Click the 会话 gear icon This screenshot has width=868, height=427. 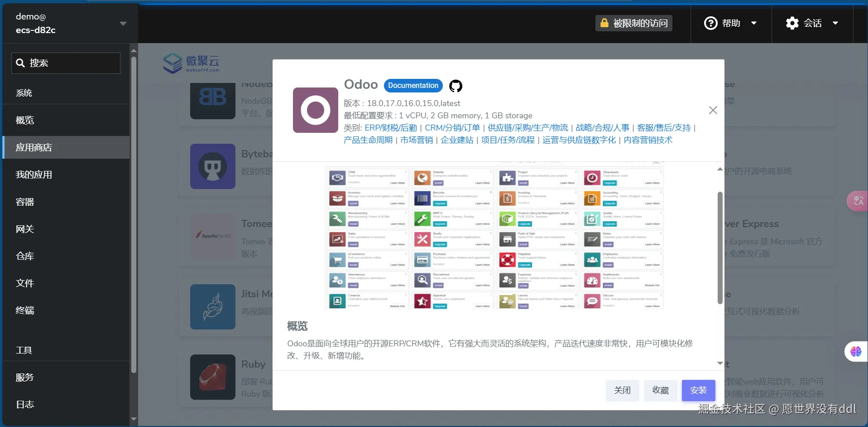click(792, 23)
